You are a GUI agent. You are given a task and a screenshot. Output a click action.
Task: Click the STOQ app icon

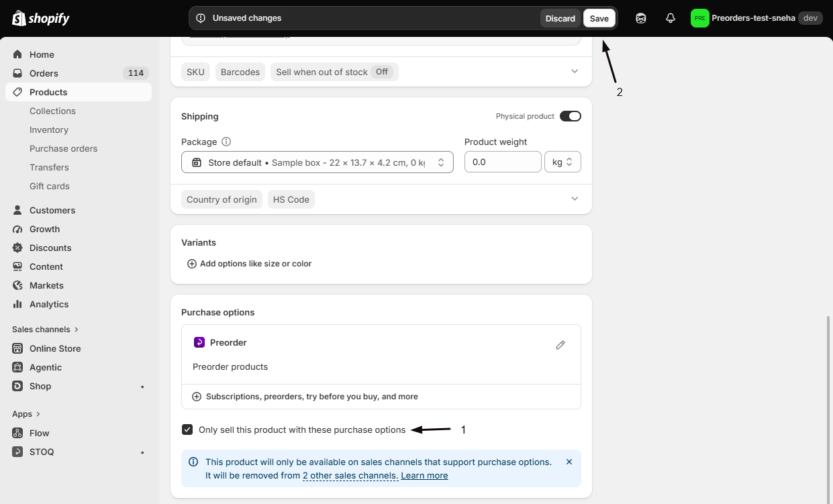(x=17, y=452)
